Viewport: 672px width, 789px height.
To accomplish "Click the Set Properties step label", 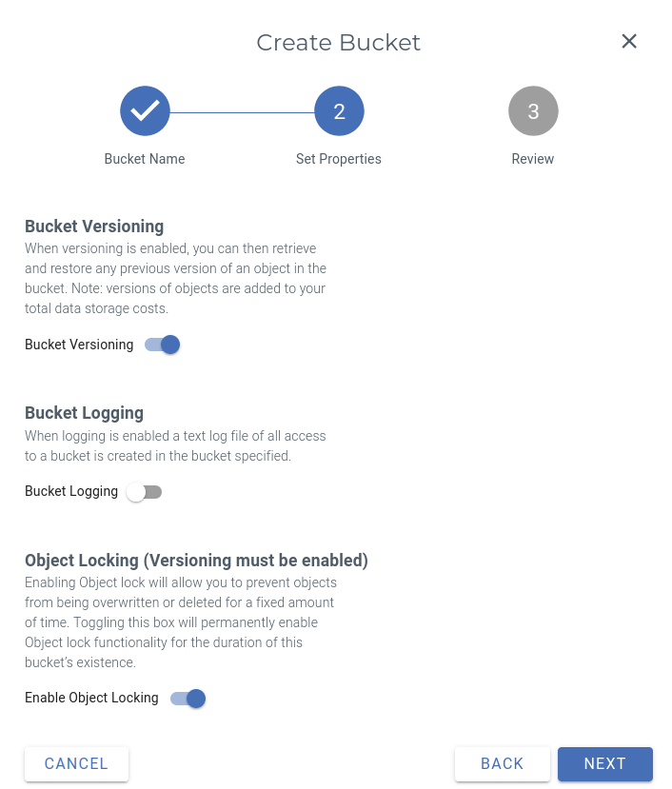I will click(339, 159).
